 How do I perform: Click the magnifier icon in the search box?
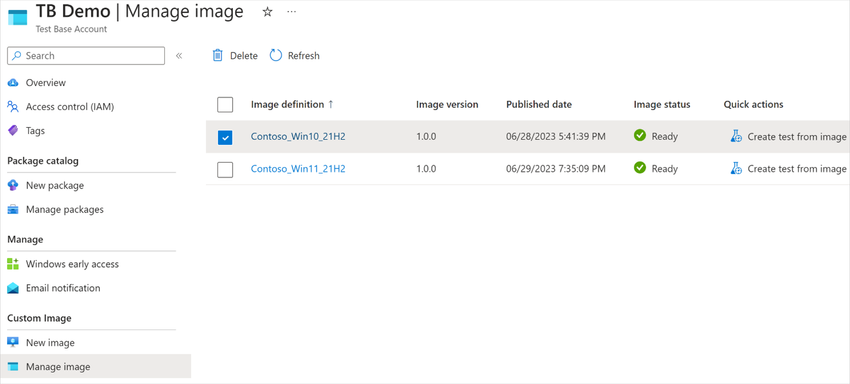coord(17,55)
